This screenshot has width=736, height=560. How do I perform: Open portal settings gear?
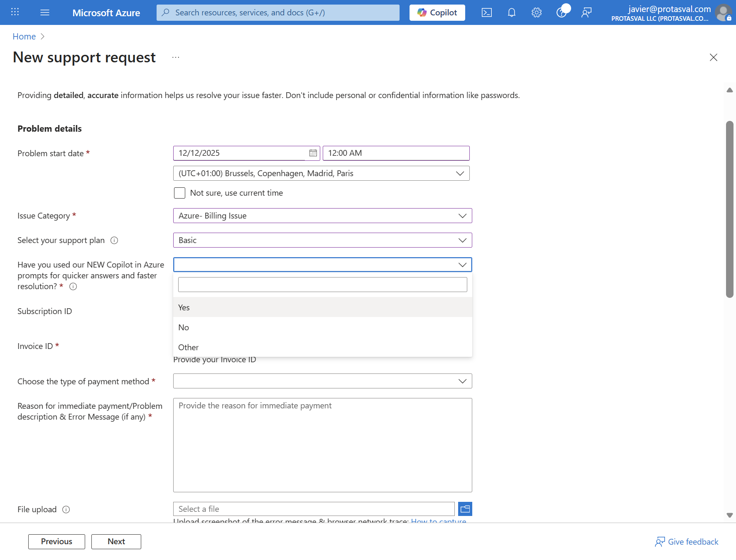[537, 12]
